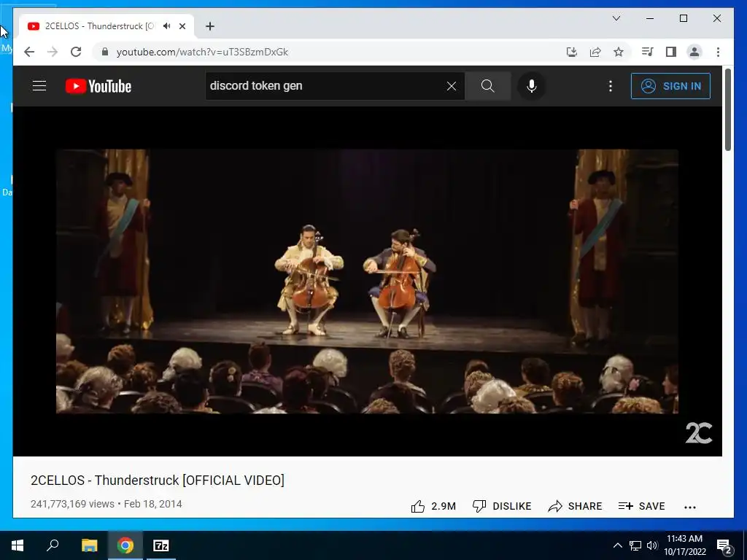
Task: Open the SHARE option
Action: click(x=575, y=506)
